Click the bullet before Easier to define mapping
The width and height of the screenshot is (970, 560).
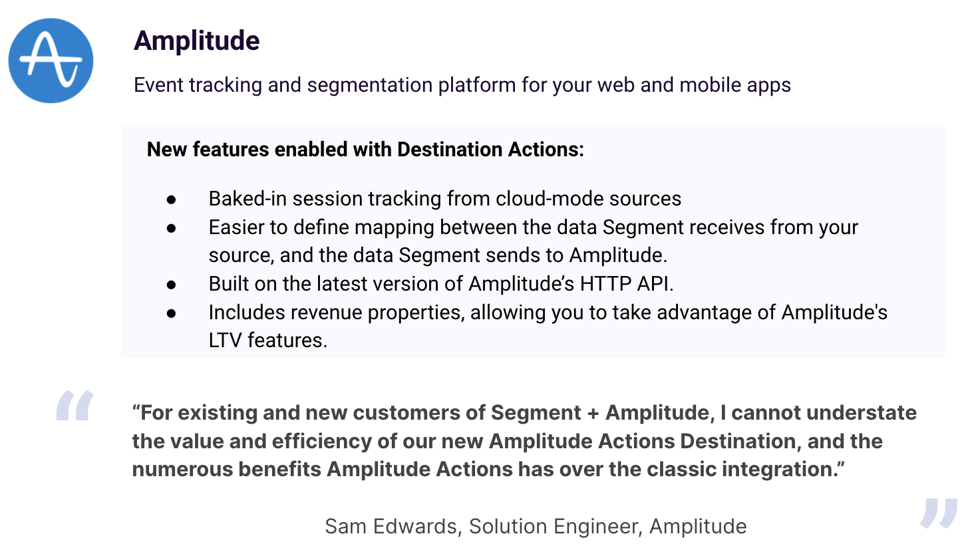point(172,227)
